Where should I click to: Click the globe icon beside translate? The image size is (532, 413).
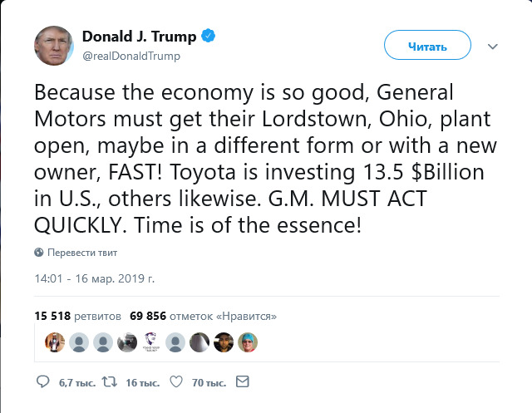39,252
